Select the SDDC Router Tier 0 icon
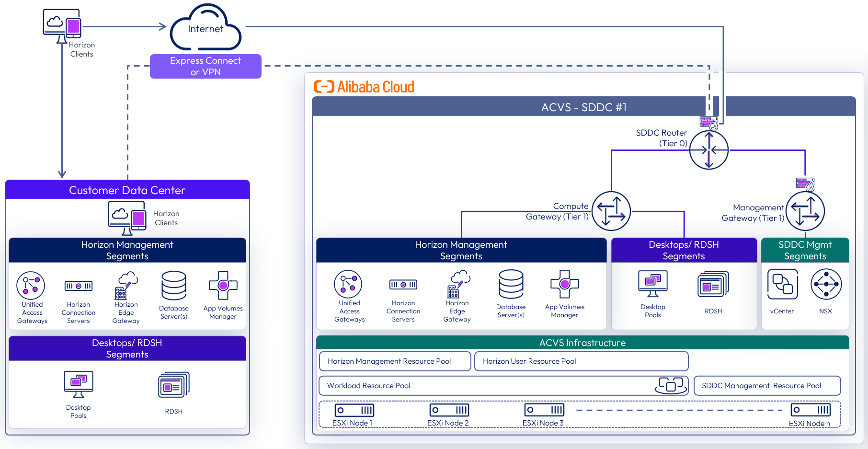Viewport: 868px width, 449px height. [x=708, y=150]
